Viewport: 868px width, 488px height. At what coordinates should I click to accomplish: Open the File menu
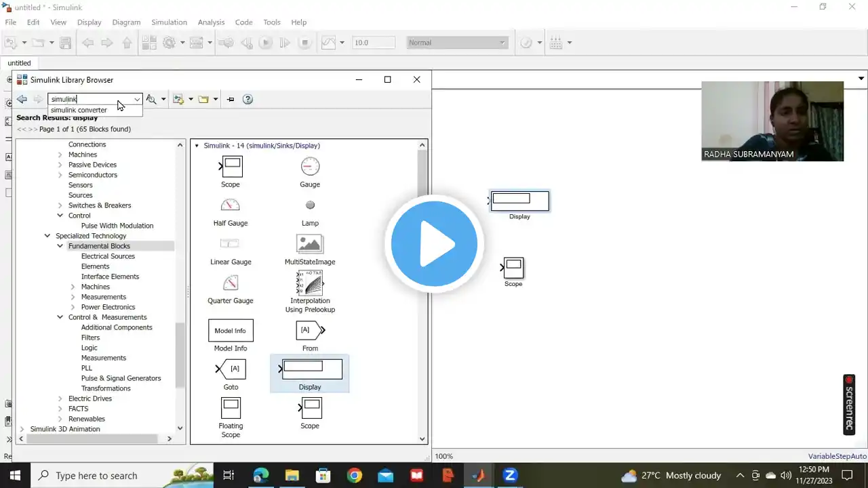(11, 22)
